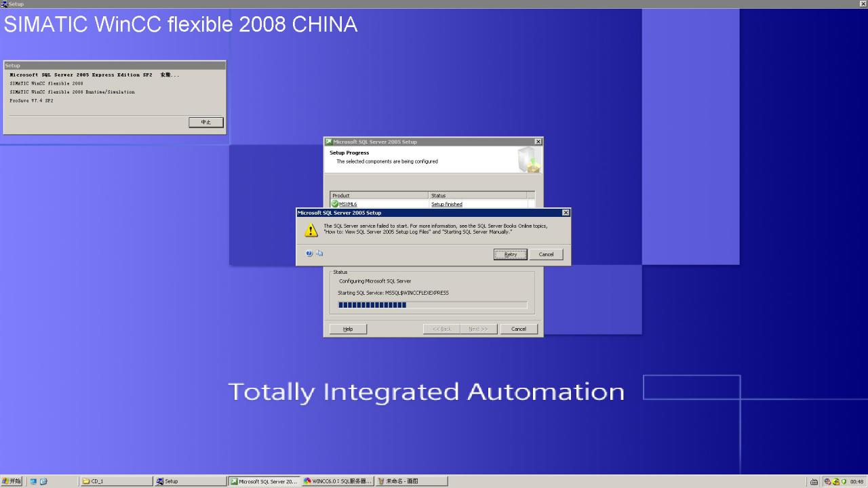This screenshot has width=868, height=488.
Task: Click the yellow warning triangle icon
Action: (311, 230)
